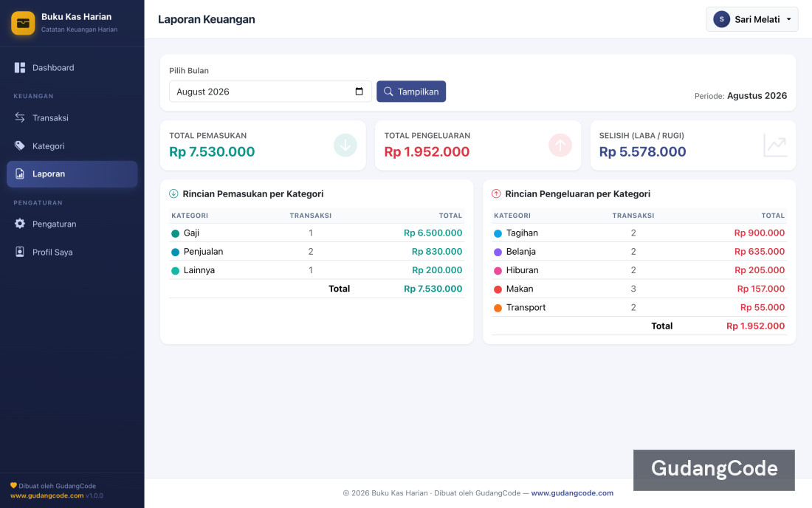Screen dimensions: 812x508
Task: Click the Rp 205.000 Hiburan total
Action: click(760, 270)
